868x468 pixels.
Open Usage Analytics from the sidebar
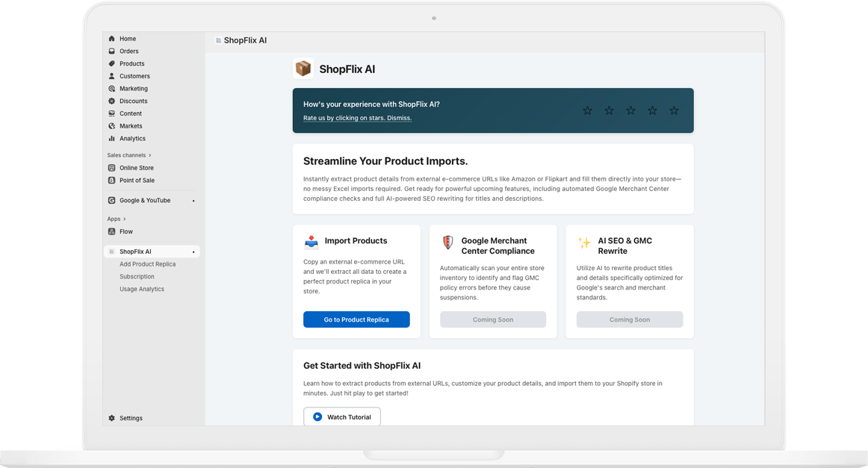coord(141,289)
